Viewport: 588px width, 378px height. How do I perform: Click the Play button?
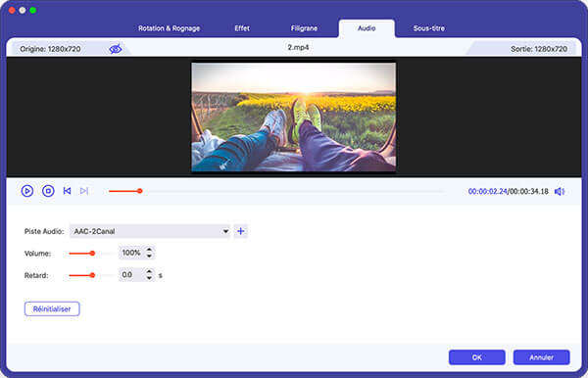pyautogui.click(x=27, y=191)
